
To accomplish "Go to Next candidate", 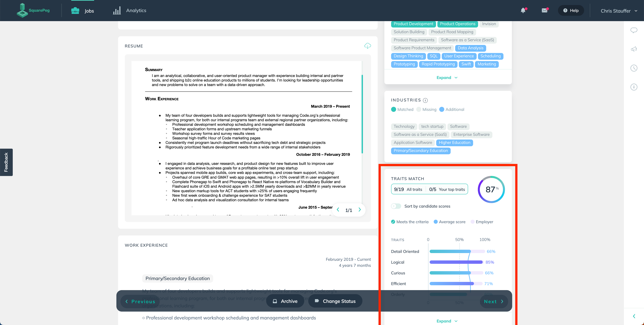I will click(494, 302).
